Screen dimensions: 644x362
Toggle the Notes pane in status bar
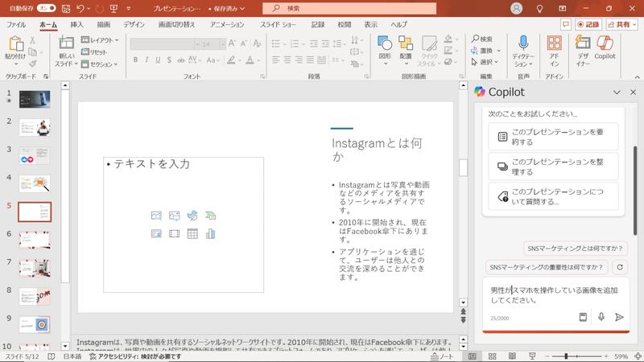pos(442,356)
